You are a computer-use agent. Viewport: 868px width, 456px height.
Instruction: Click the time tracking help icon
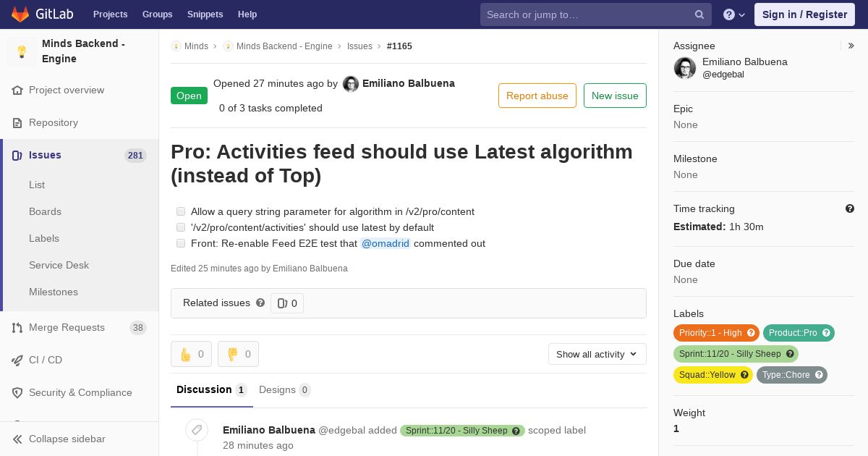click(850, 208)
